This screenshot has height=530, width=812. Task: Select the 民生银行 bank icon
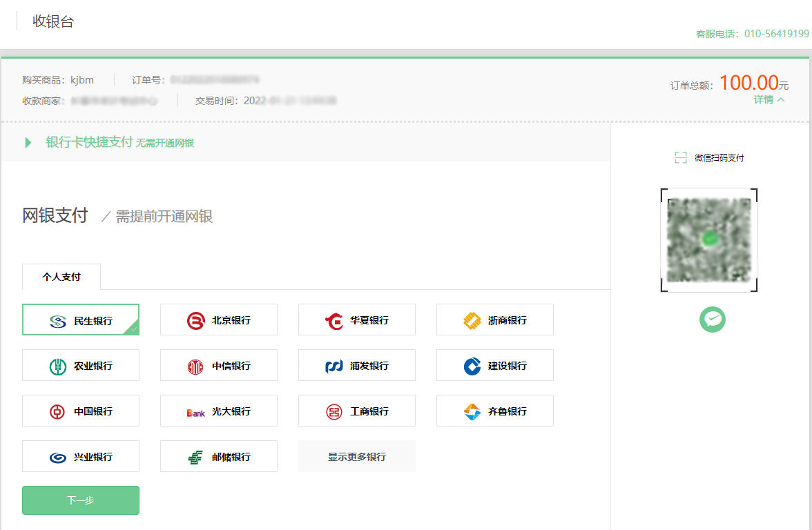[81, 320]
